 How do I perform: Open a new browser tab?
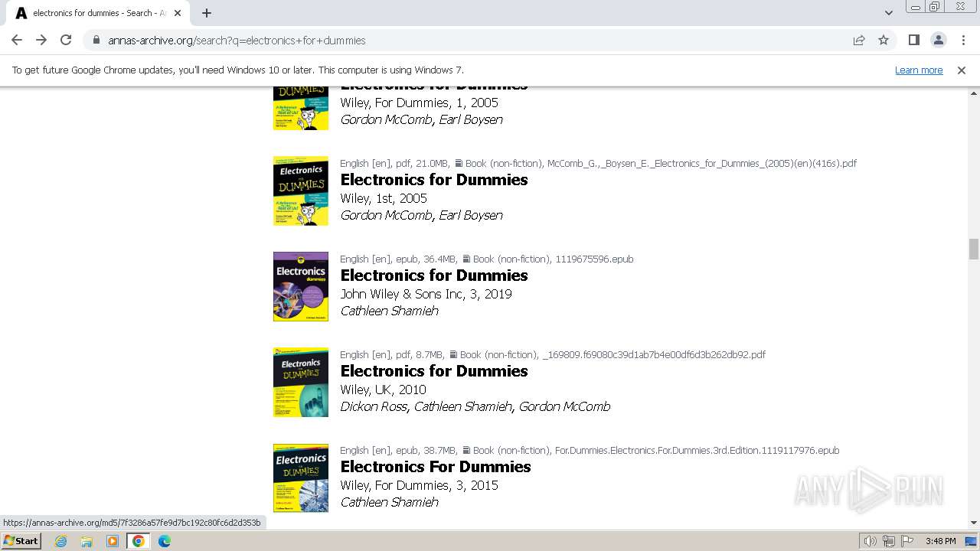pyautogui.click(x=207, y=13)
